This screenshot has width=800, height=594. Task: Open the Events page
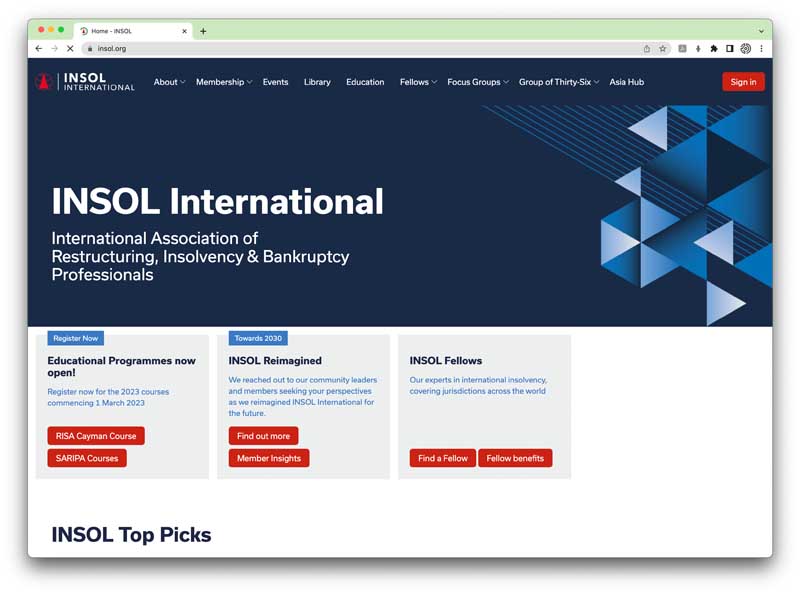pos(276,82)
